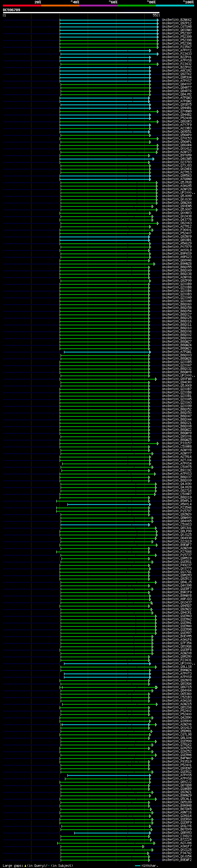Select hit label UniRef100_Q2XXB7
The height and width of the screenshot is (868, 197).
coord(177,389)
